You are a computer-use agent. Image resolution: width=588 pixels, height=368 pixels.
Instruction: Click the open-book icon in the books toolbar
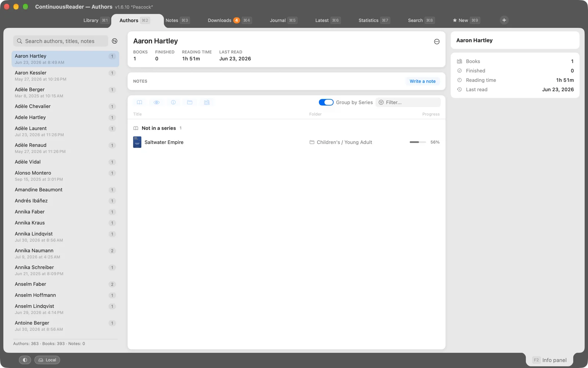pos(140,102)
